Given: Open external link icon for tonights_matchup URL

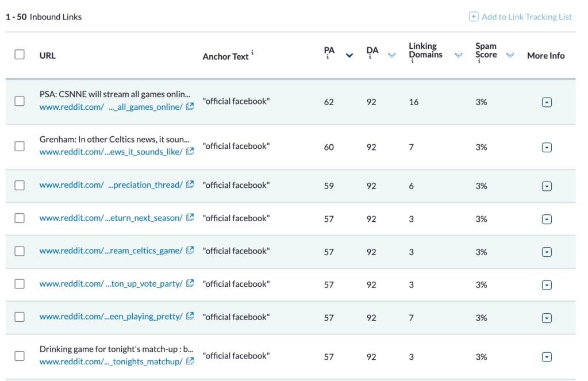Looking at the screenshot, I should tap(190, 361).
